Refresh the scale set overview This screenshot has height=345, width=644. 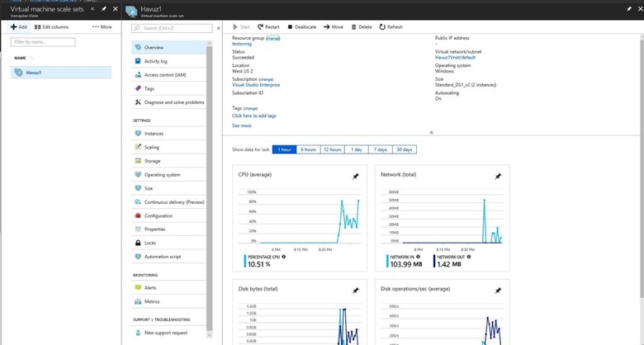tap(391, 27)
